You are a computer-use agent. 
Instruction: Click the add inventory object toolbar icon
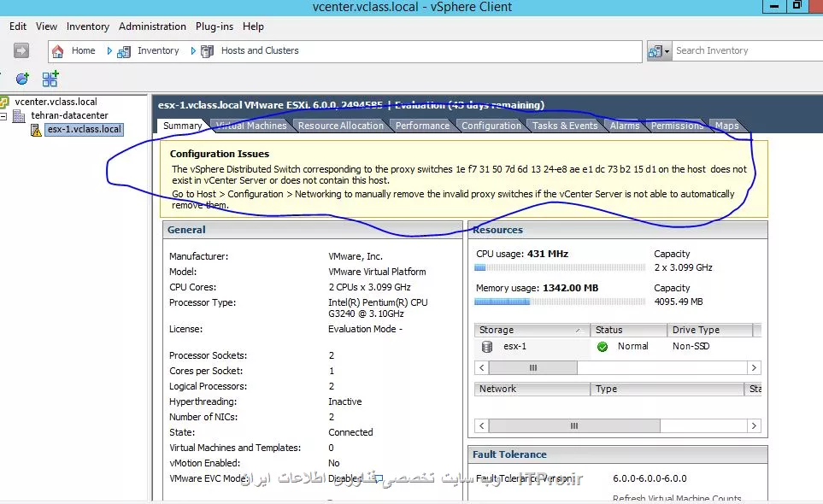pyautogui.click(x=50, y=79)
